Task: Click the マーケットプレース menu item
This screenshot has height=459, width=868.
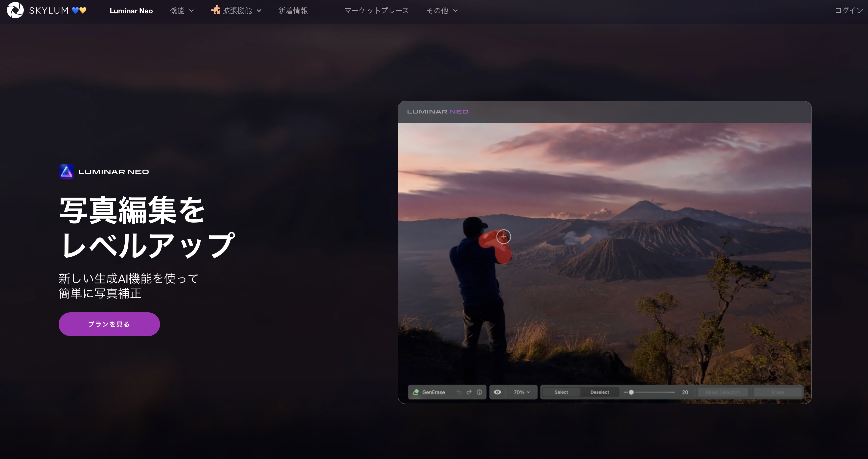Action: (x=376, y=11)
